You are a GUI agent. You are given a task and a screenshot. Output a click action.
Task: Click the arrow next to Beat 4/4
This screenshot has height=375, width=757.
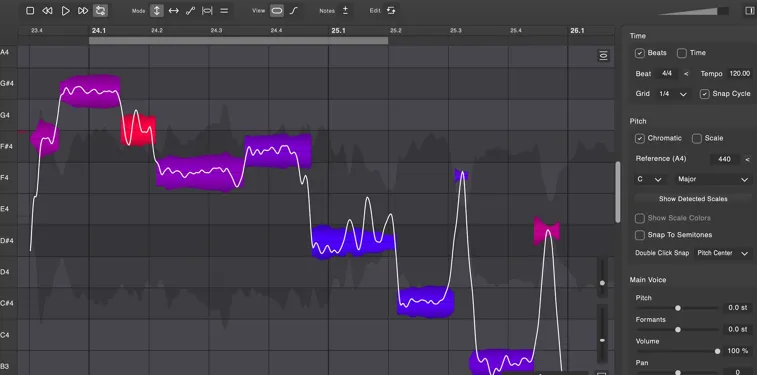[x=687, y=74]
